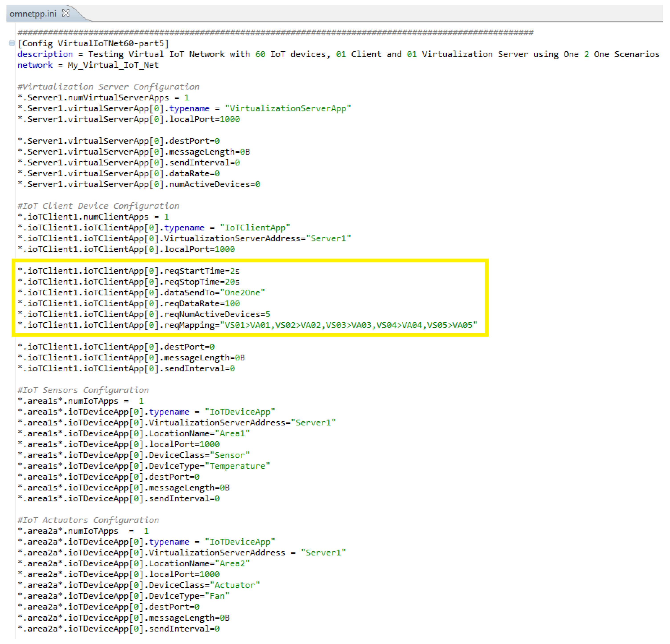Click the numVirtualServerApps = 1 line
This screenshot has height=644, width=670.
[x=104, y=98]
